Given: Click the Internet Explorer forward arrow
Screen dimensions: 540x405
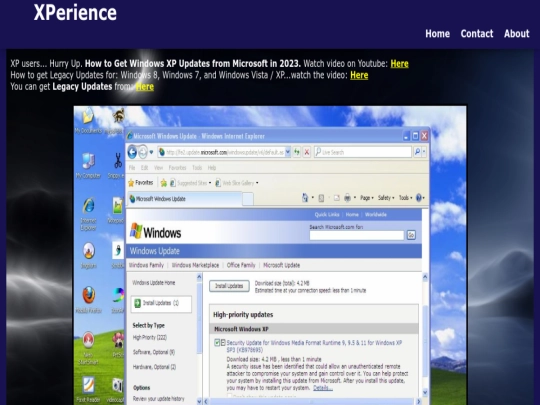Looking at the screenshot, I should [143, 152].
